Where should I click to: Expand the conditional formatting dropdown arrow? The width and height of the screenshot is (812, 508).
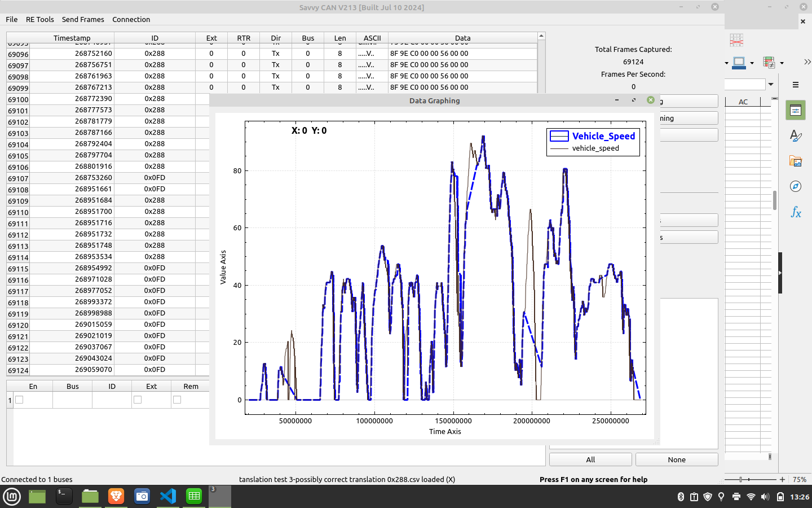tap(782, 63)
